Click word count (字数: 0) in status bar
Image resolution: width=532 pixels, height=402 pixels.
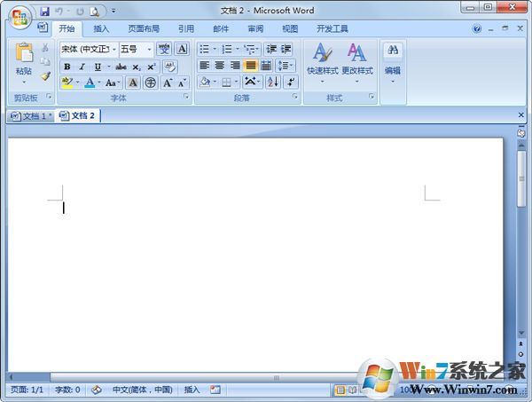pyautogui.click(x=67, y=390)
